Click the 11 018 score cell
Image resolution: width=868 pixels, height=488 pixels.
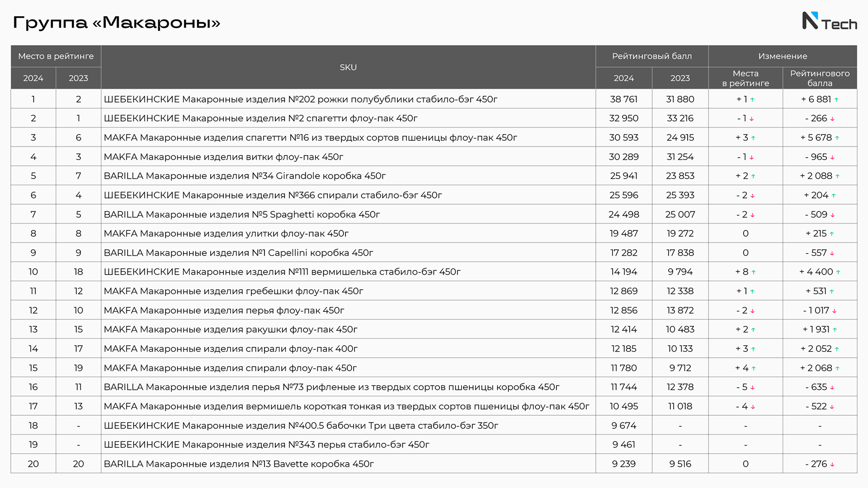pos(680,406)
